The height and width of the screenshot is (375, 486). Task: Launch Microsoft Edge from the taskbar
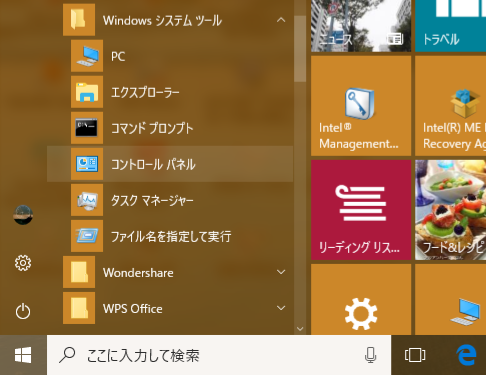point(466,355)
